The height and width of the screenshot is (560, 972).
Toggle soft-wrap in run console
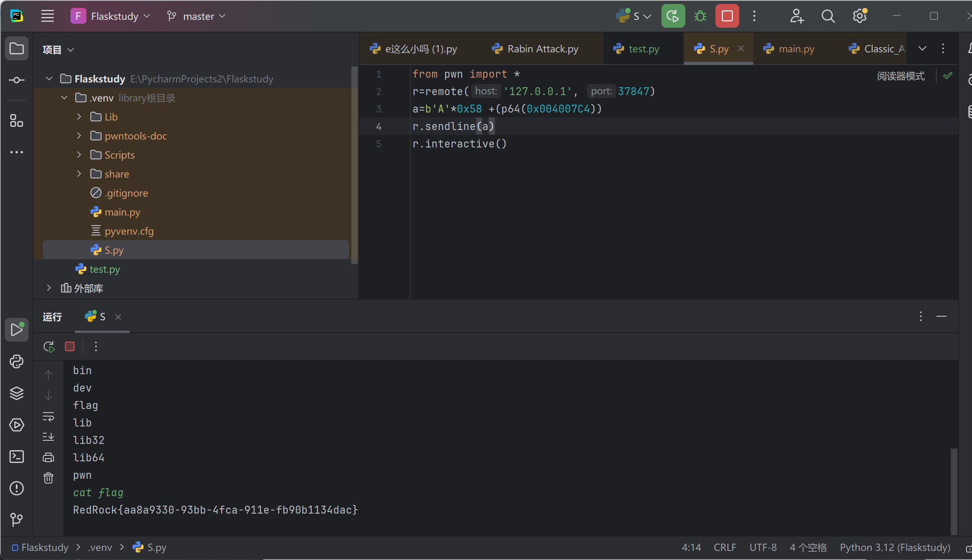[48, 417]
